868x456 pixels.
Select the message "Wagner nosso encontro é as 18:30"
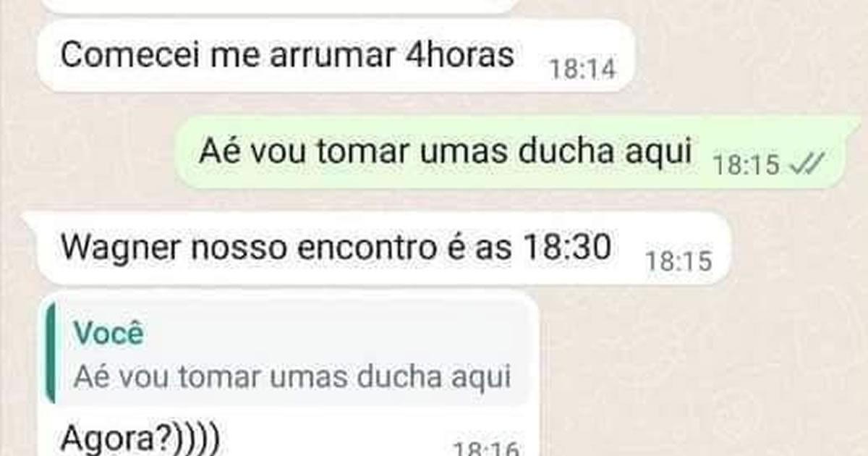383,248
